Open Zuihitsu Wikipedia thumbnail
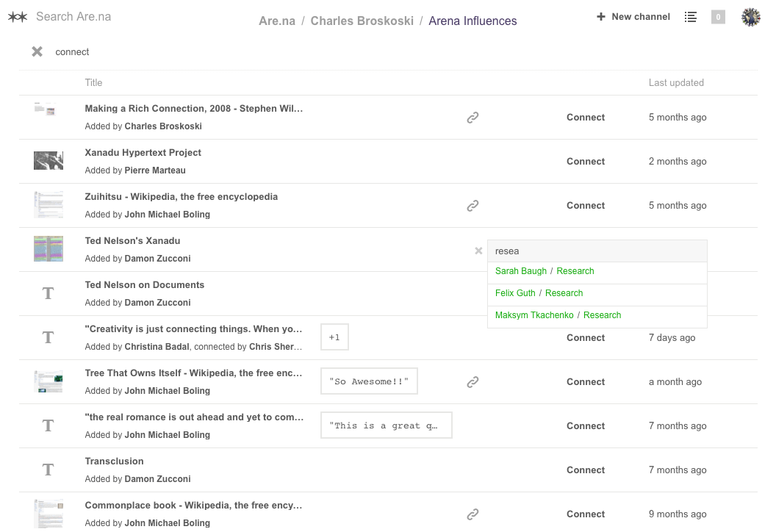 pos(48,205)
